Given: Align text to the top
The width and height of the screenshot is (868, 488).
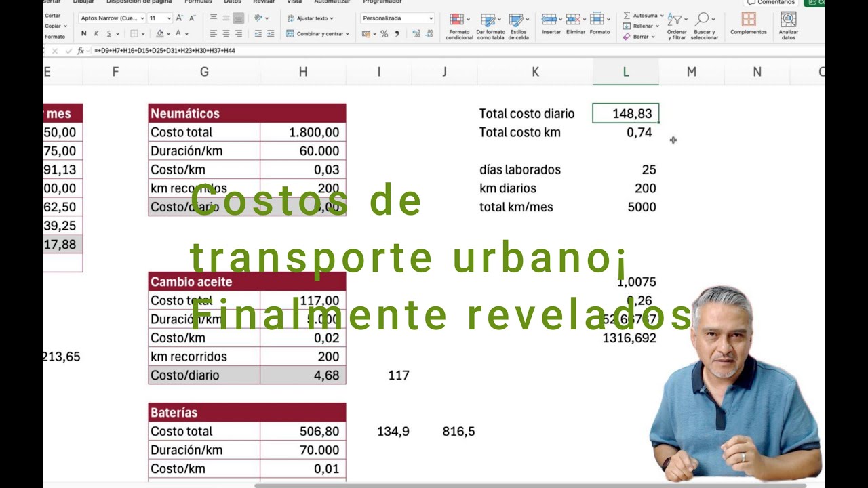Looking at the screenshot, I should (214, 18).
